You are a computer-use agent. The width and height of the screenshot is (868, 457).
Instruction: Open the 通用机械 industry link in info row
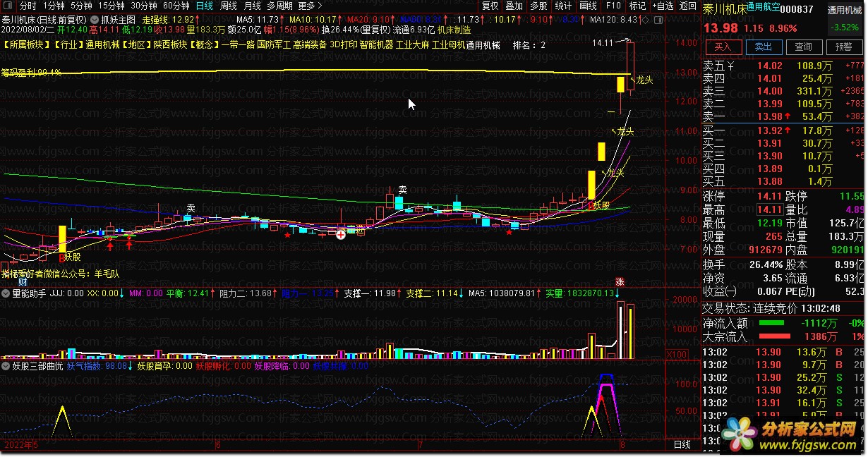coord(102,45)
